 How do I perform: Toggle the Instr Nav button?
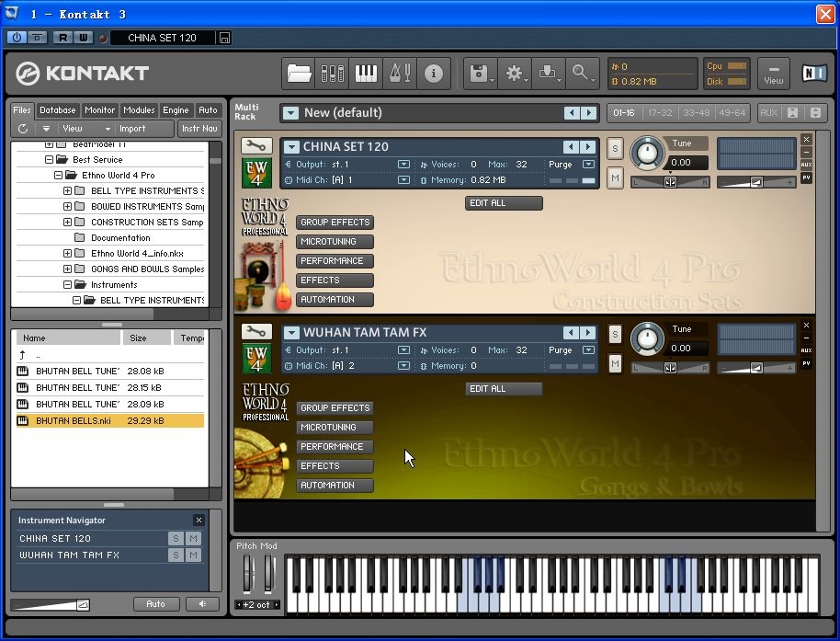tap(199, 129)
